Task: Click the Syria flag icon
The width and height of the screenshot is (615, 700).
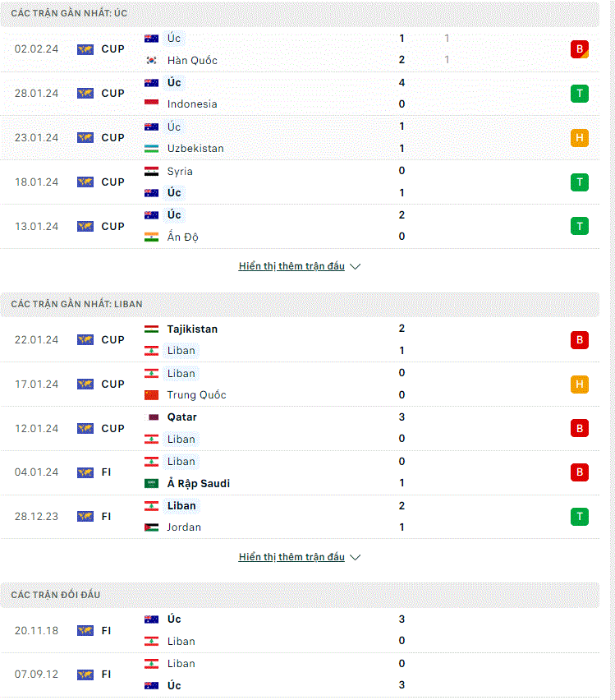Action: pos(151,171)
